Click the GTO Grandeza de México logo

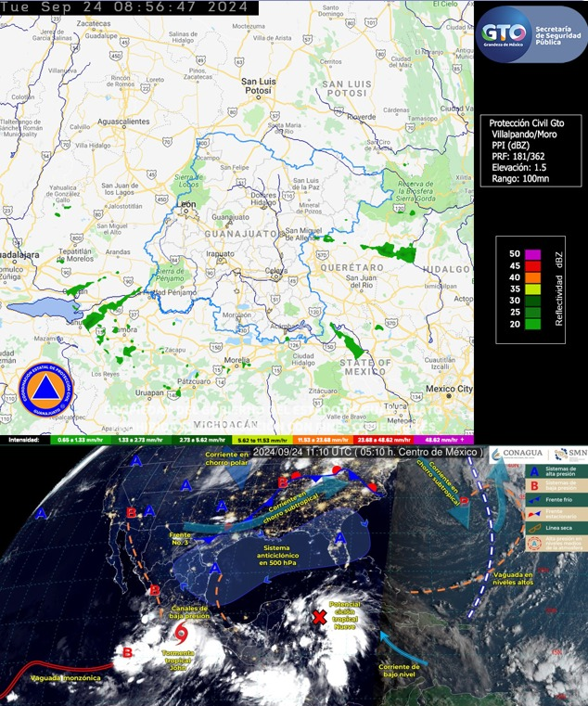(x=504, y=34)
